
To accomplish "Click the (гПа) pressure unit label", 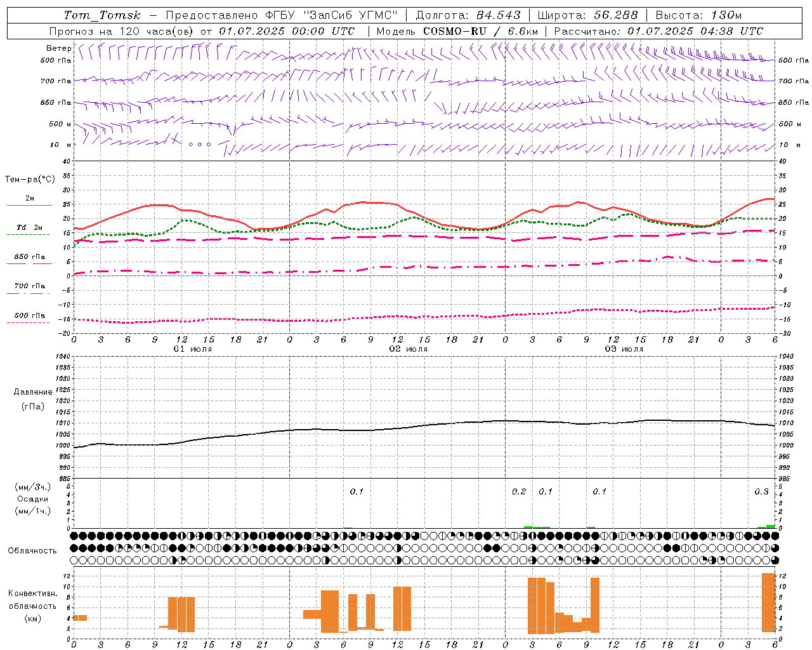I will pos(33,406).
